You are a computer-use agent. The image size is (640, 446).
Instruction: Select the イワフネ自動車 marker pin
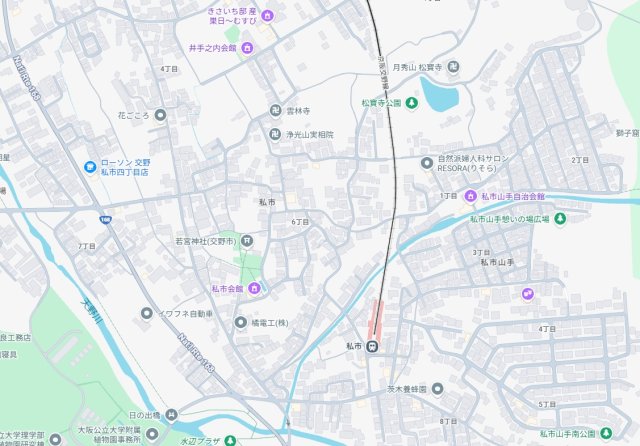tap(147, 313)
